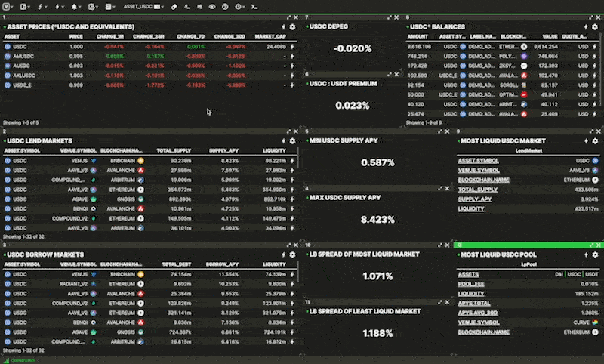This screenshot has width=604, height=364.
Task: Click lightning icon in Asset Prices panel header
Action: (284, 27)
